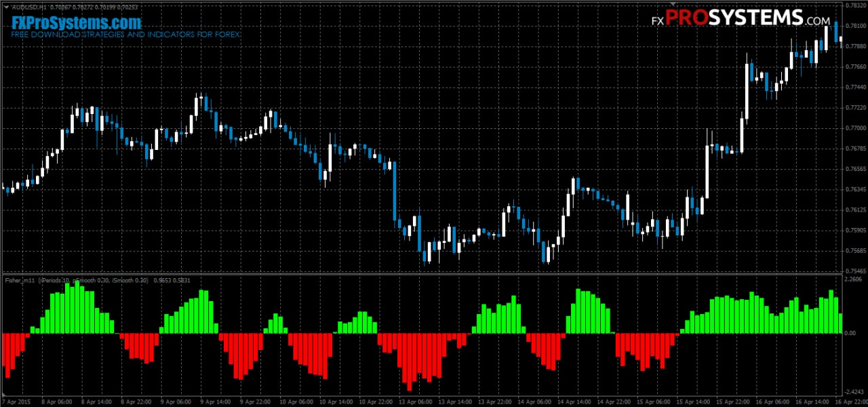Image resolution: width=868 pixels, height=407 pixels.
Task: Select the 13 Apr 06:00 time label
Action: click(x=416, y=402)
